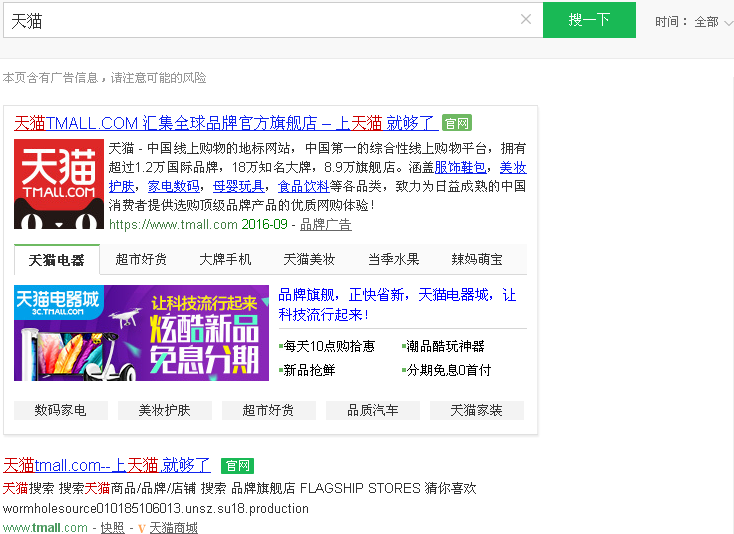This screenshot has width=734, height=534.
Task: Click the 天猫家装 button
Action: pyautogui.click(x=477, y=410)
